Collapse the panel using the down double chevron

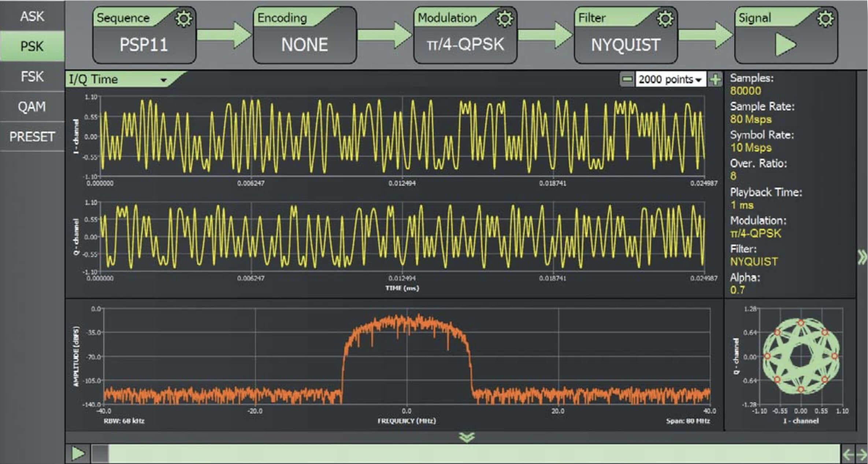click(x=467, y=437)
